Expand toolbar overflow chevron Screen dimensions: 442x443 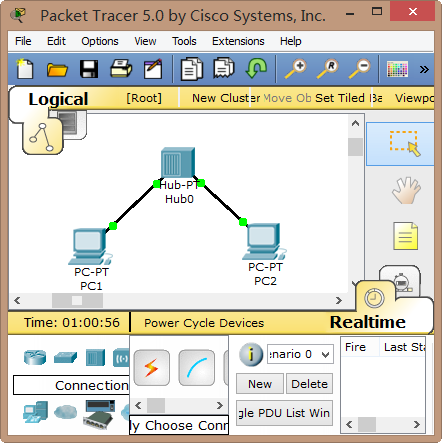(x=424, y=69)
